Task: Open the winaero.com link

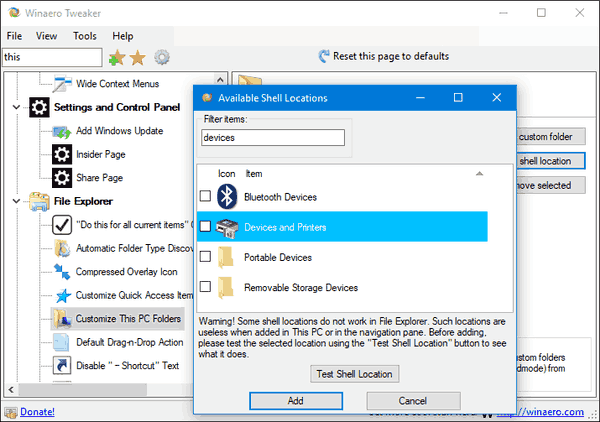Action: click(541, 412)
